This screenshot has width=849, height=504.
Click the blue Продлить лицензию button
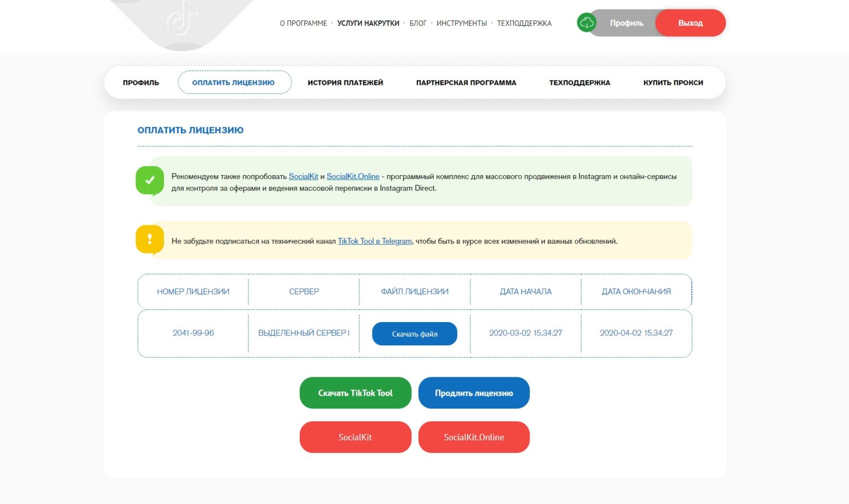point(474,393)
